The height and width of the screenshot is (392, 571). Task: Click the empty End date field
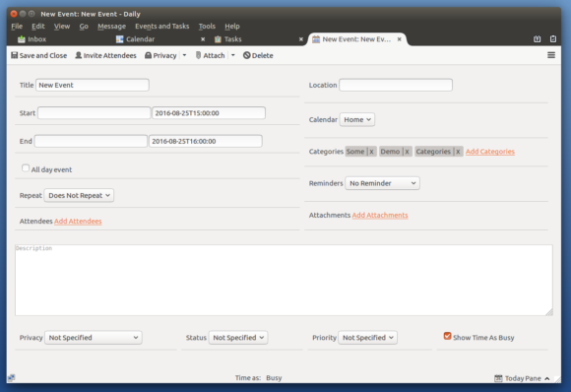[x=91, y=141]
